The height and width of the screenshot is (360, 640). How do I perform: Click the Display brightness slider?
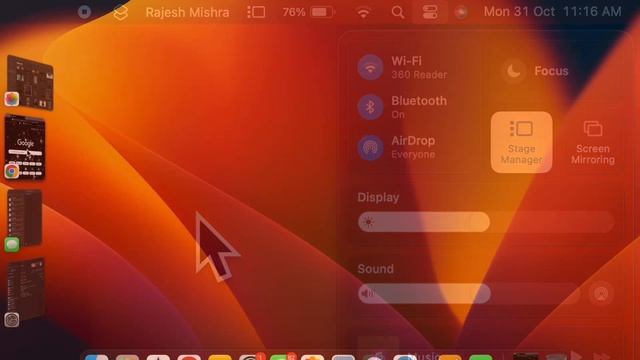point(486,222)
